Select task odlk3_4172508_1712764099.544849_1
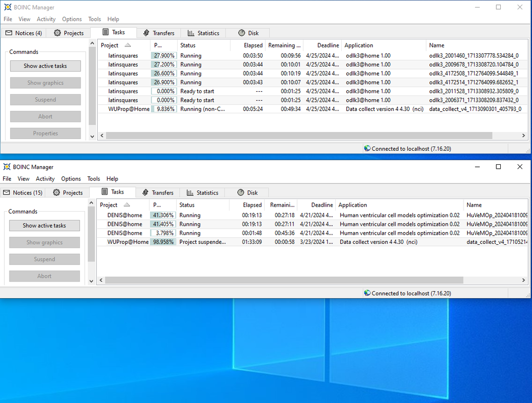The height and width of the screenshot is (403, 532). pos(313,74)
